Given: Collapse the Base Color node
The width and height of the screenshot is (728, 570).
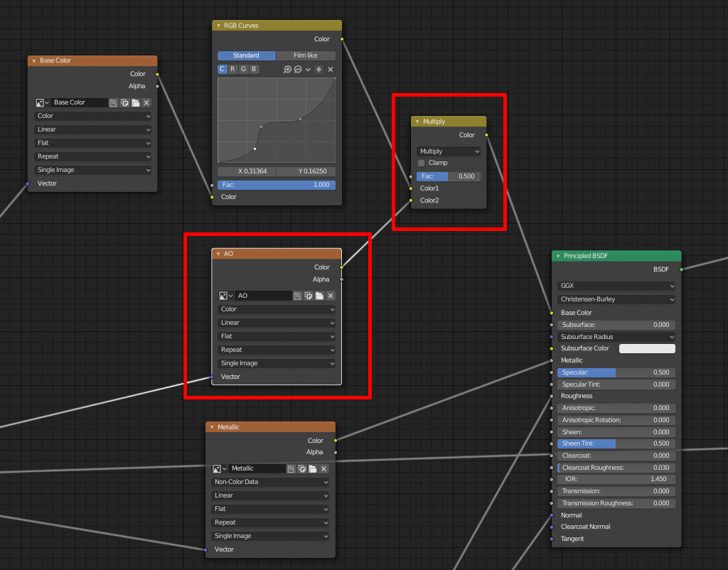Looking at the screenshot, I should [34, 61].
